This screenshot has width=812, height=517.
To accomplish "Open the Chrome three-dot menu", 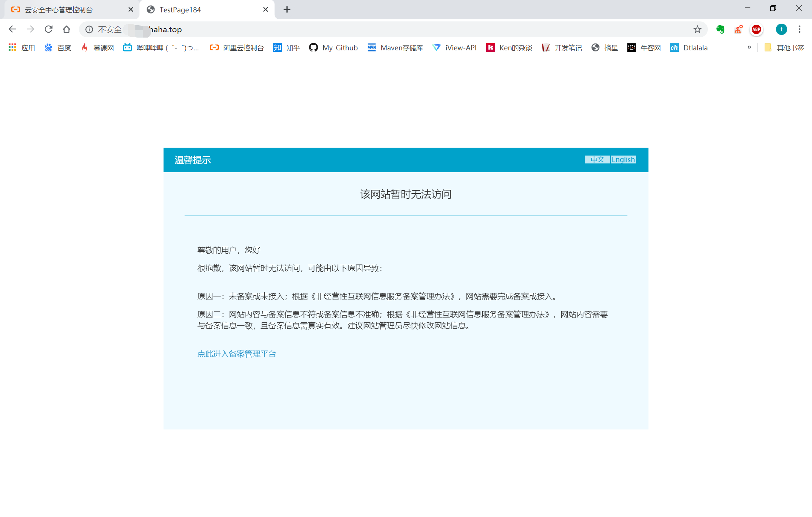I will [x=800, y=29].
